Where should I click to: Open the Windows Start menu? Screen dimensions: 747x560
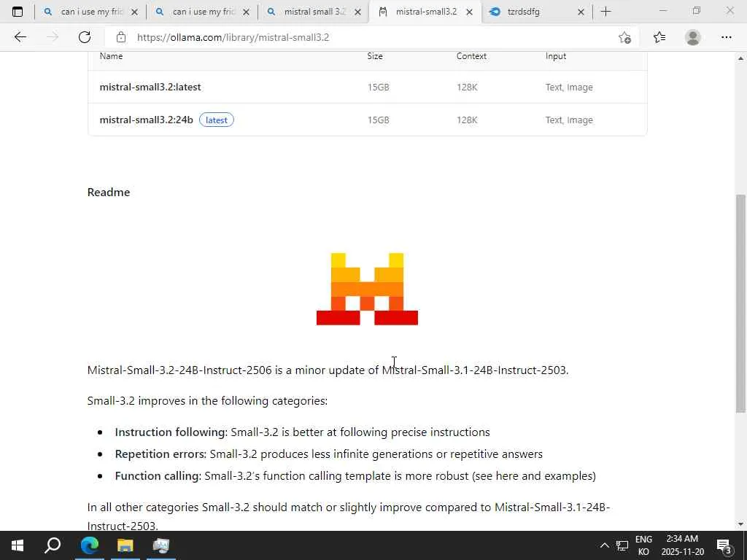(x=18, y=545)
